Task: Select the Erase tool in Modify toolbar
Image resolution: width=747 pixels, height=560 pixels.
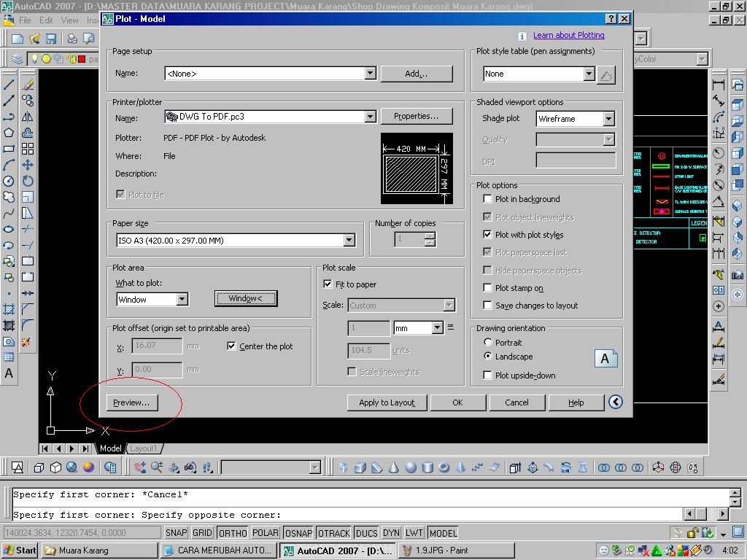Action: (x=28, y=85)
